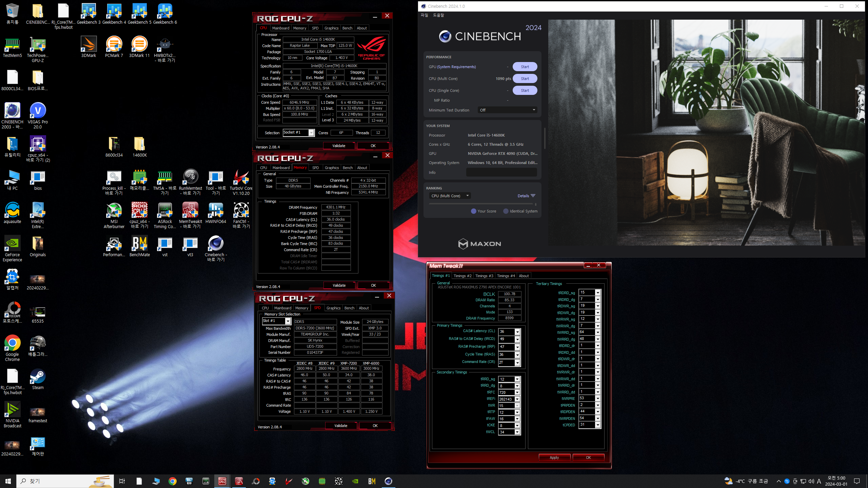Select RunMemtest shortcut icon

[x=190, y=182]
